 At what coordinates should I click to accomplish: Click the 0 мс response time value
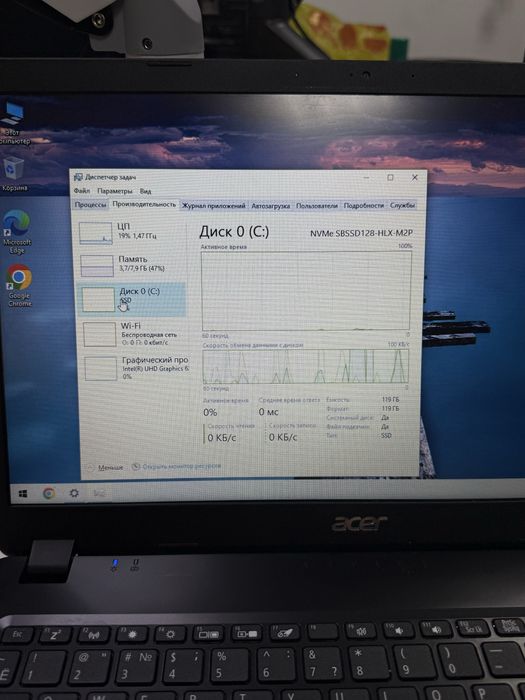click(268, 412)
